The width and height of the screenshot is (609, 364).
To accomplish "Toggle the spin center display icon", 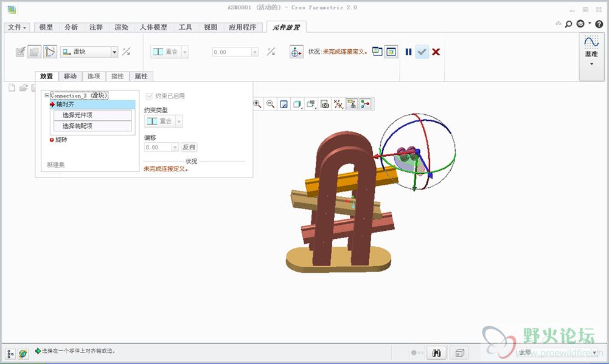I will coord(366,104).
